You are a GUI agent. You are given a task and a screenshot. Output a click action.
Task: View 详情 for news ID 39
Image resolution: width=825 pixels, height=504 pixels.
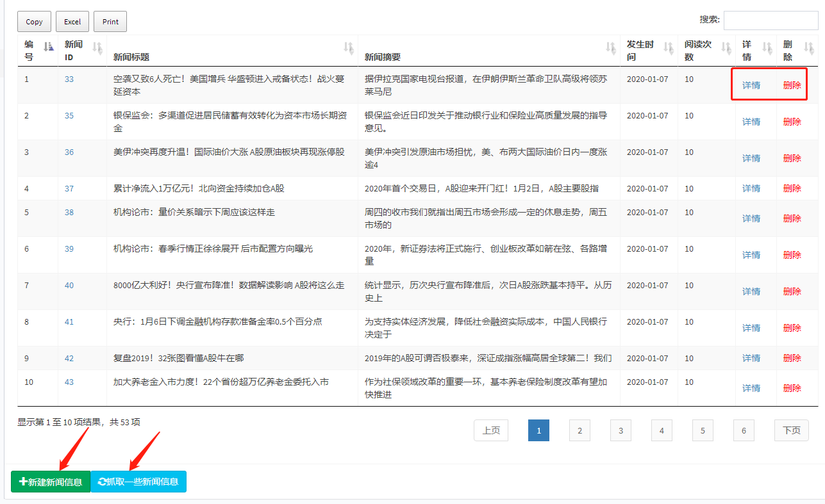751,255
